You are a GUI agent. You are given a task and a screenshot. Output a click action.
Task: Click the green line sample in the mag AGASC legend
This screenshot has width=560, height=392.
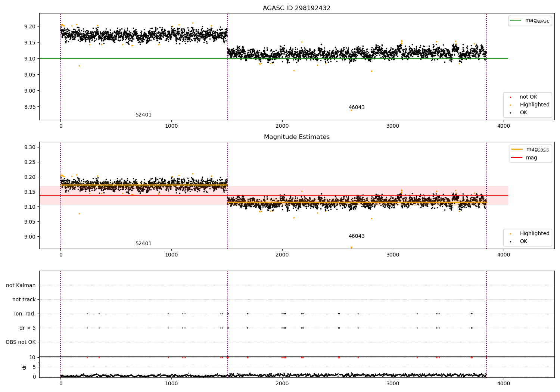[x=516, y=21]
